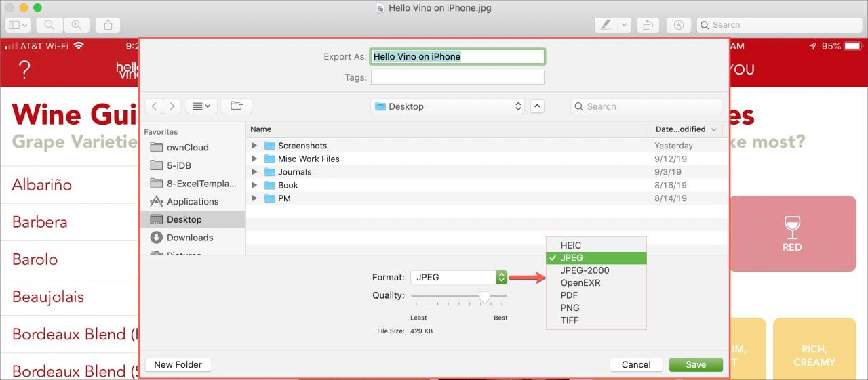Image resolution: width=868 pixels, height=380 pixels.
Task: Click the zoom in magnifier icon
Action: tap(76, 25)
